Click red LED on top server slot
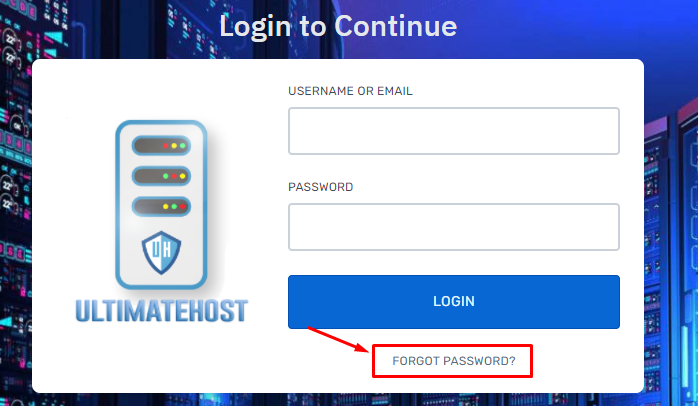 coord(166,146)
